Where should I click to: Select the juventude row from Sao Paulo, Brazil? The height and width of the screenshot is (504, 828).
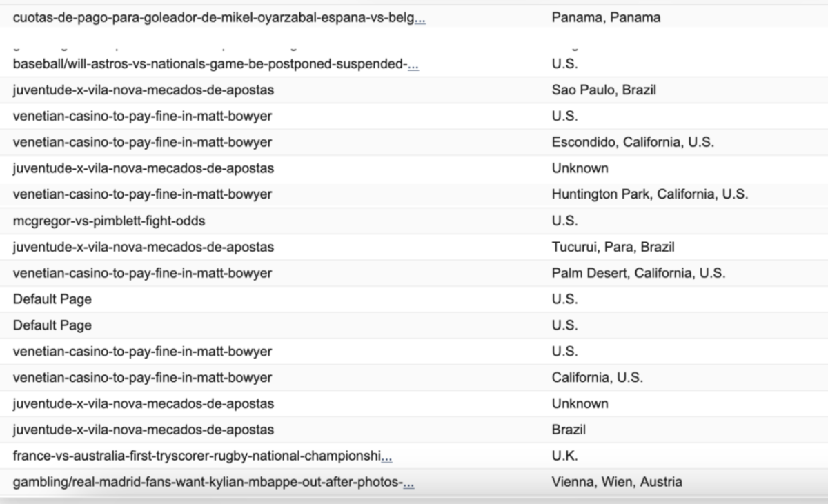pyautogui.click(x=414, y=90)
